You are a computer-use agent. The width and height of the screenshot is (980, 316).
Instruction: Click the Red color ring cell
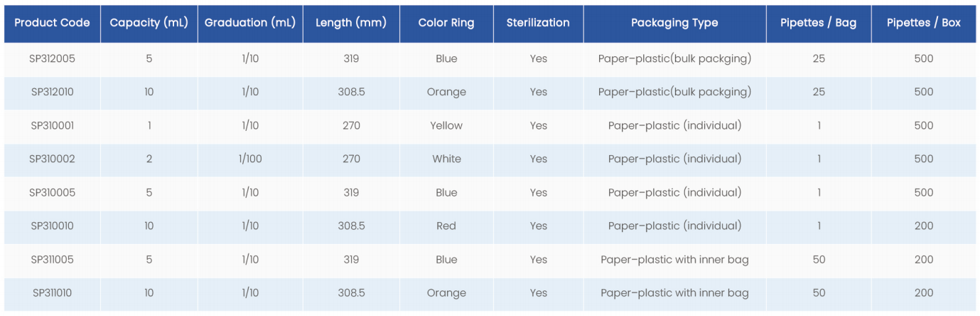(446, 226)
